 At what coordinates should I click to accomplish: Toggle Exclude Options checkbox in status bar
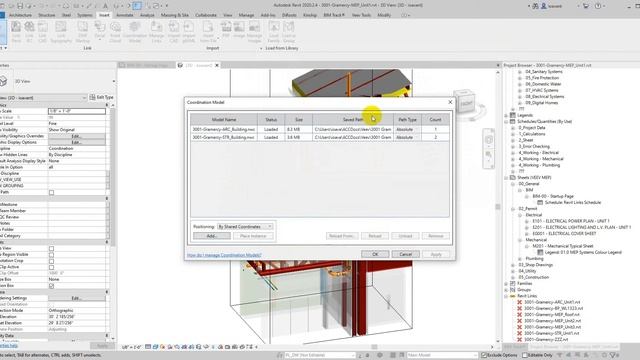pyautogui.click(x=484, y=355)
